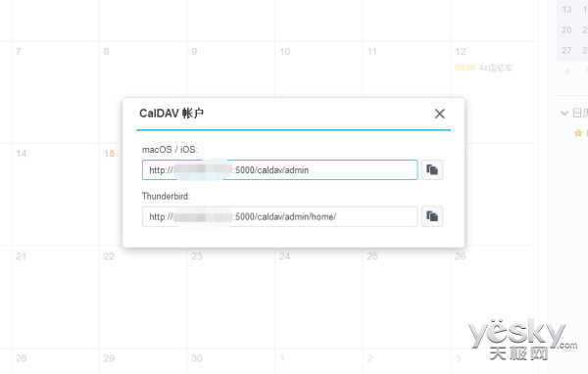Copy the Thunderbird CalDAV URL
This screenshot has height=374, width=588.
(x=432, y=216)
